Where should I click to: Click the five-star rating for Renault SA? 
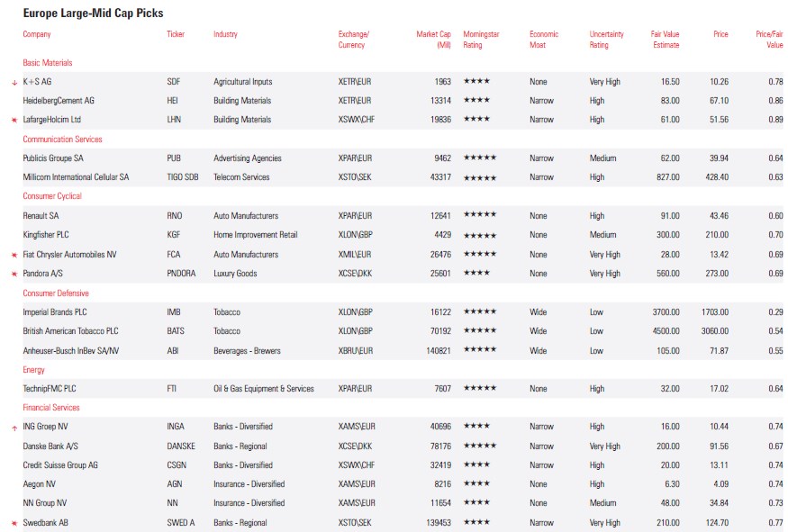pos(479,216)
